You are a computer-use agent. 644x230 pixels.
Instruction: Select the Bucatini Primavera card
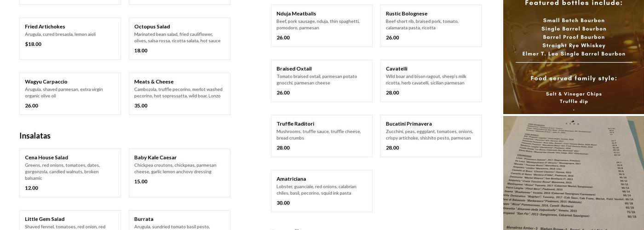coord(431,136)
